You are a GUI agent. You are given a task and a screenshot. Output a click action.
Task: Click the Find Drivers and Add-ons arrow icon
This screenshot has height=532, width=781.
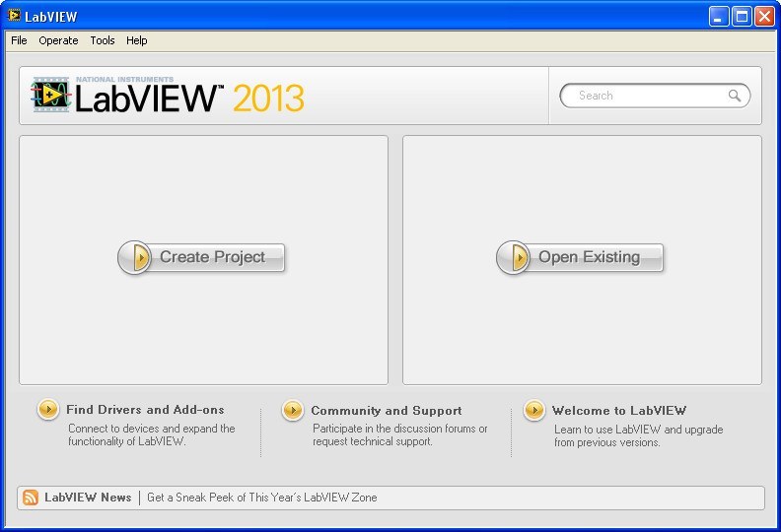pos(48,410)
